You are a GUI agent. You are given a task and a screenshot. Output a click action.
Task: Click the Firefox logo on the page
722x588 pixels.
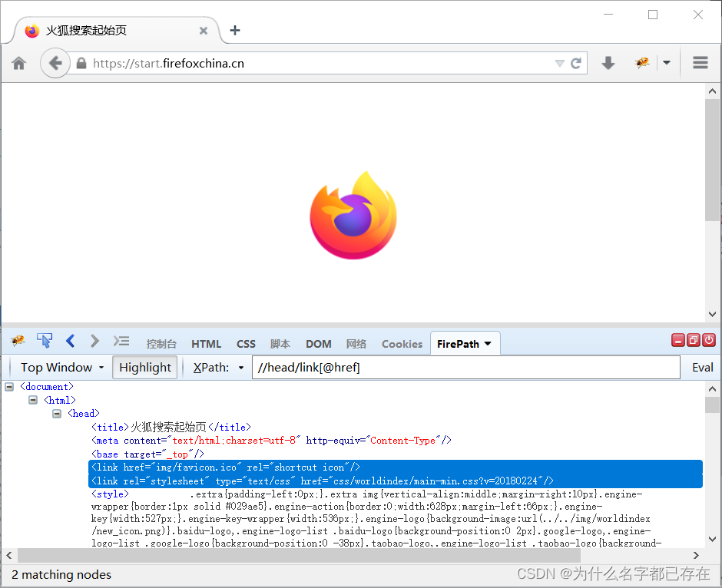(353, 215)
